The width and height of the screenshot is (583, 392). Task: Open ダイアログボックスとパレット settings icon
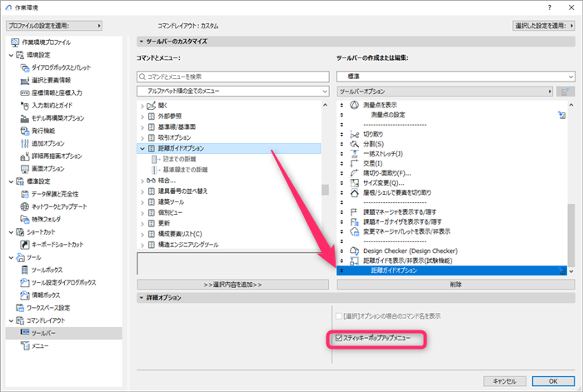(x=25, y=67)
